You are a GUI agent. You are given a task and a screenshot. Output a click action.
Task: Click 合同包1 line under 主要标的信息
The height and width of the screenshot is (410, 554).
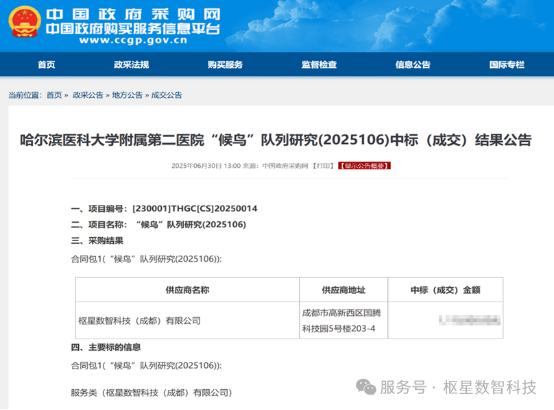click(146, 365)
